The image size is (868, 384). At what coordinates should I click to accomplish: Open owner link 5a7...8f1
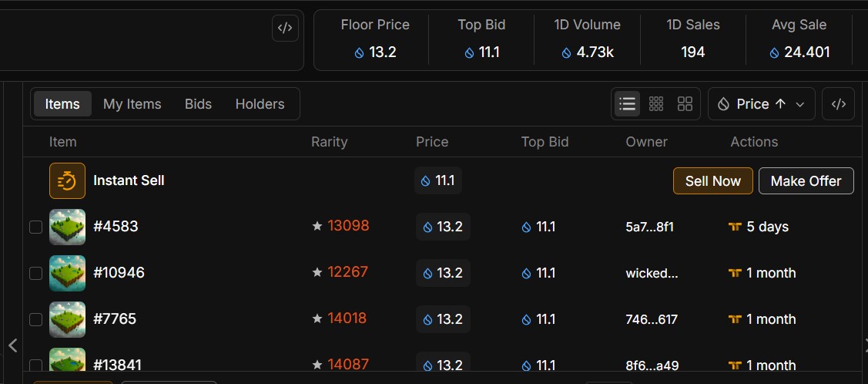(x=649, y=227)
